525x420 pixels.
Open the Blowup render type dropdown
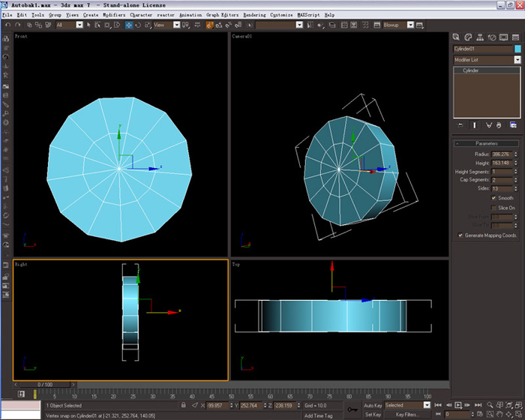[x=410, y=25]
